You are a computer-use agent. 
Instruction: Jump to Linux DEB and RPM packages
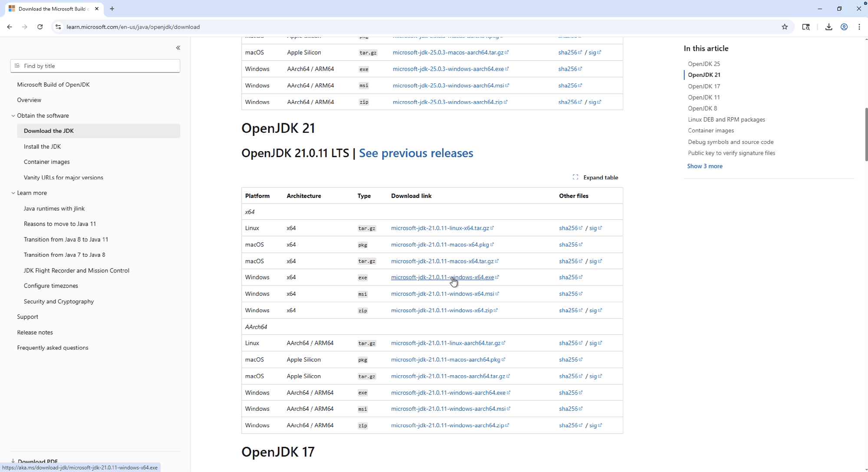(x=726, y=119)
